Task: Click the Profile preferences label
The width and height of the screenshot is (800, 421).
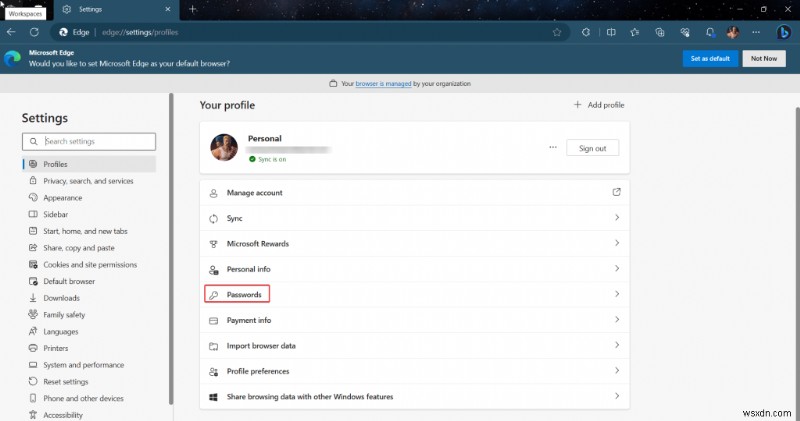Action: pos(258,372)
